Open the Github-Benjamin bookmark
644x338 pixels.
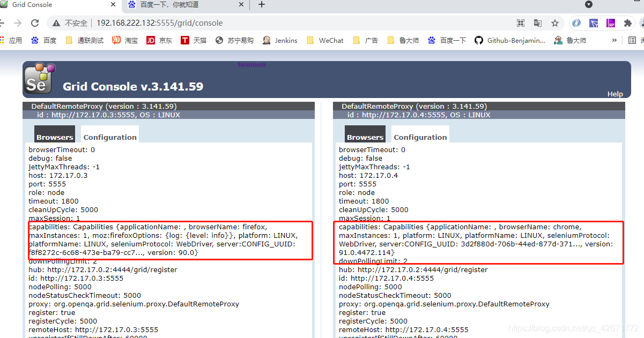pos(509,40)
